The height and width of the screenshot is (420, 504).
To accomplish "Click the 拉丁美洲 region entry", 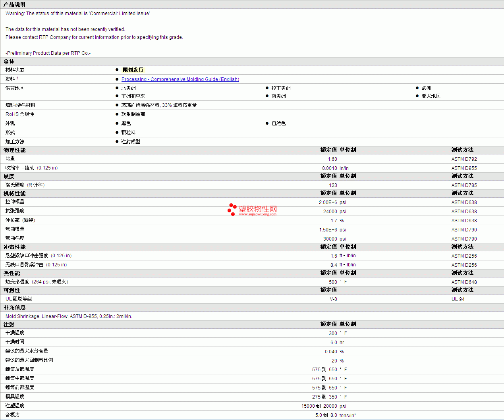I will (x=281, y=88).
